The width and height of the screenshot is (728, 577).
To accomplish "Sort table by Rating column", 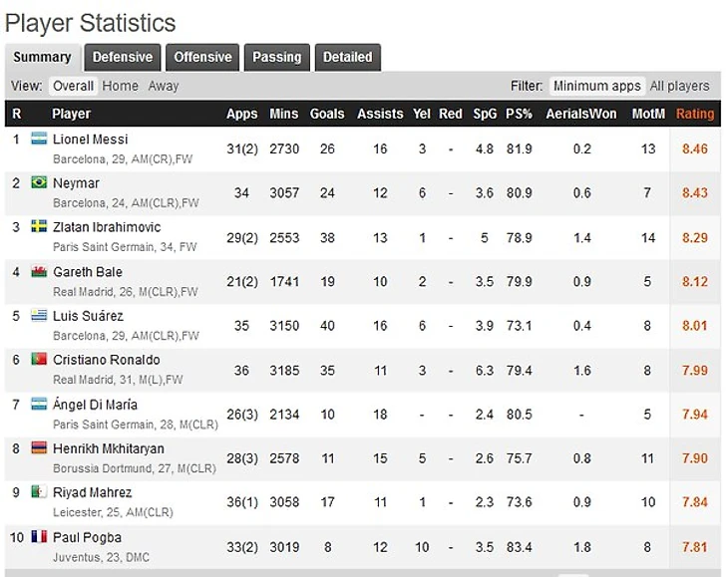I will point(695,114).
